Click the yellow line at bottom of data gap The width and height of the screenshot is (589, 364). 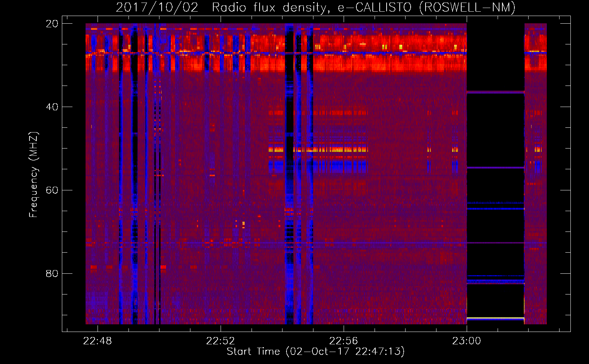(495, 318)
